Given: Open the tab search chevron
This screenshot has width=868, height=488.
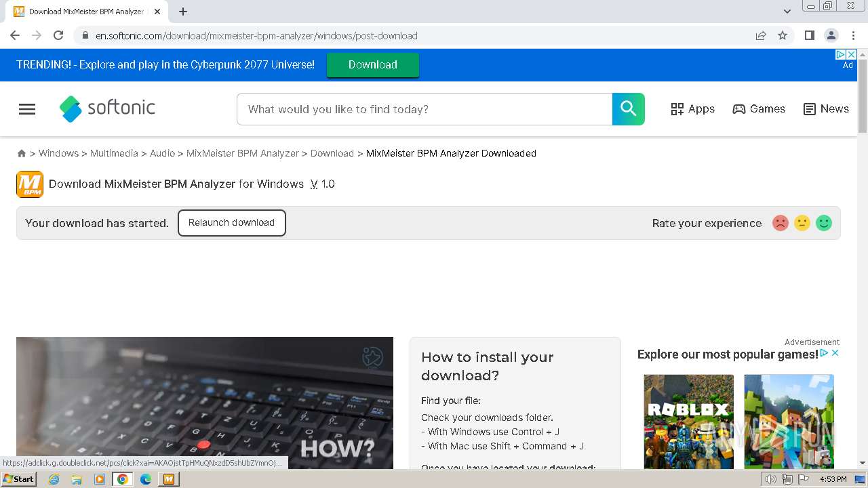Looking at the screenshot, I should pos(787,12).
